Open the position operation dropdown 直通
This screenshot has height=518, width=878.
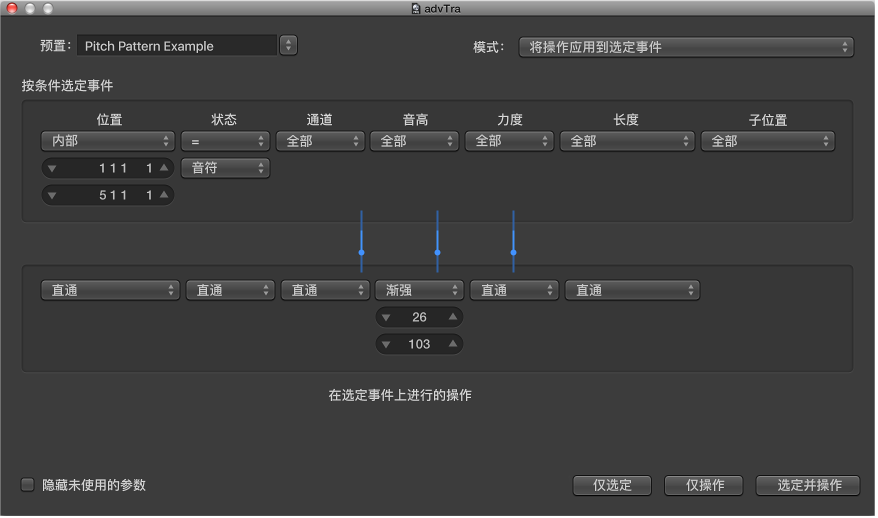110,290
